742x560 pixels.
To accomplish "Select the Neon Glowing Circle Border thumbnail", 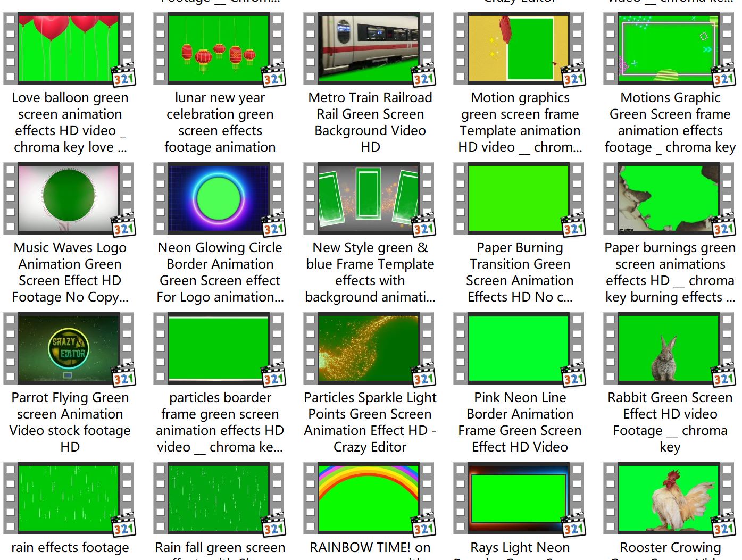I will 219,198.
